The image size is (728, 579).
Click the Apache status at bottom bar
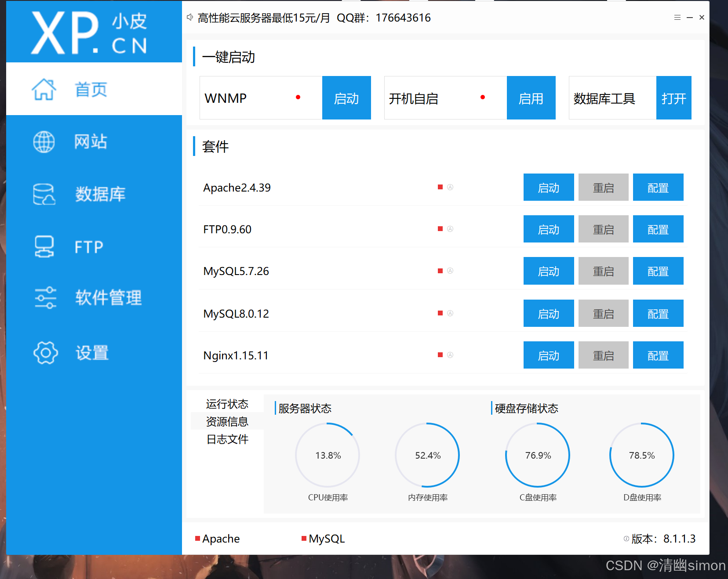(x=218, y=539)
